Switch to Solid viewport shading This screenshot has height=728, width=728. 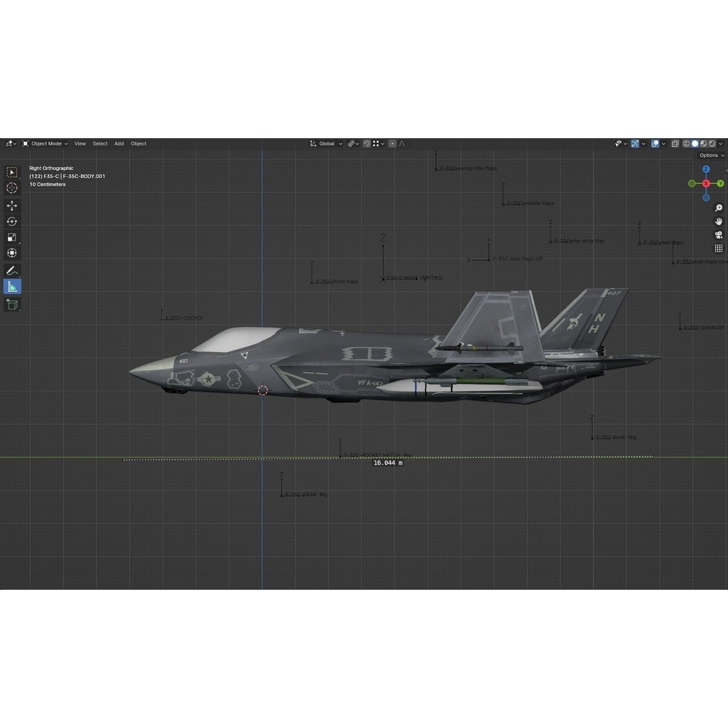tap(695, 144)
